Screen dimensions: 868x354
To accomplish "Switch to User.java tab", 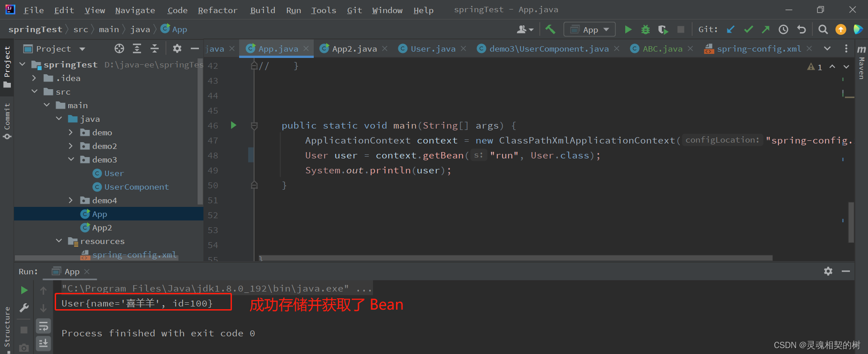I will click(x=433, y=48).
